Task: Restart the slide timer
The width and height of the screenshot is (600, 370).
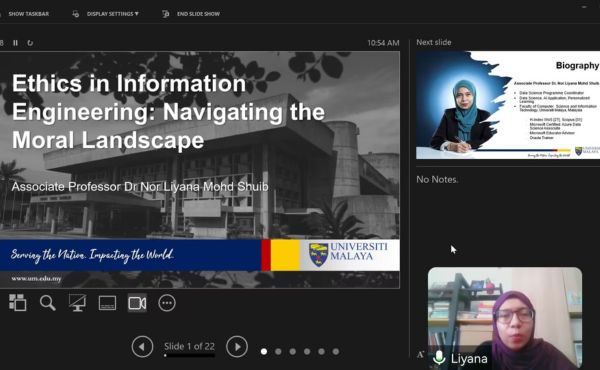Action: pyautogui.click(x=30, y=43)
